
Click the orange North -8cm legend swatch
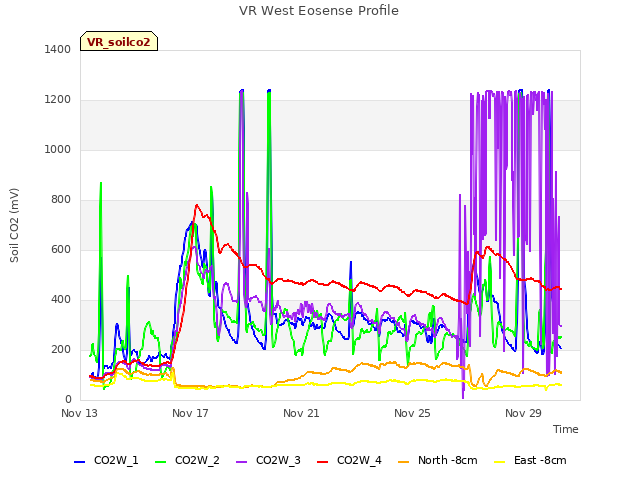(403, 462)
